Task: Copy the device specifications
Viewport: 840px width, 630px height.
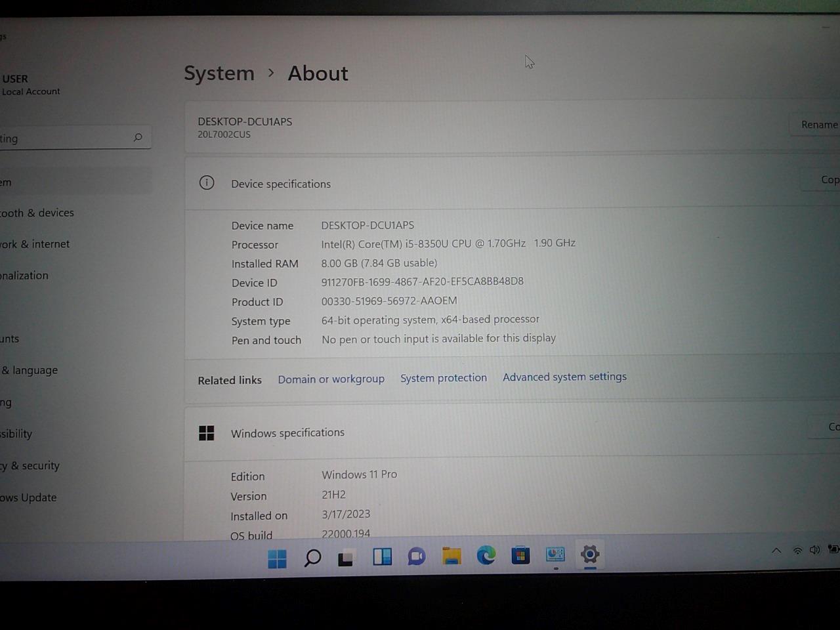Action: click(821, 179)
